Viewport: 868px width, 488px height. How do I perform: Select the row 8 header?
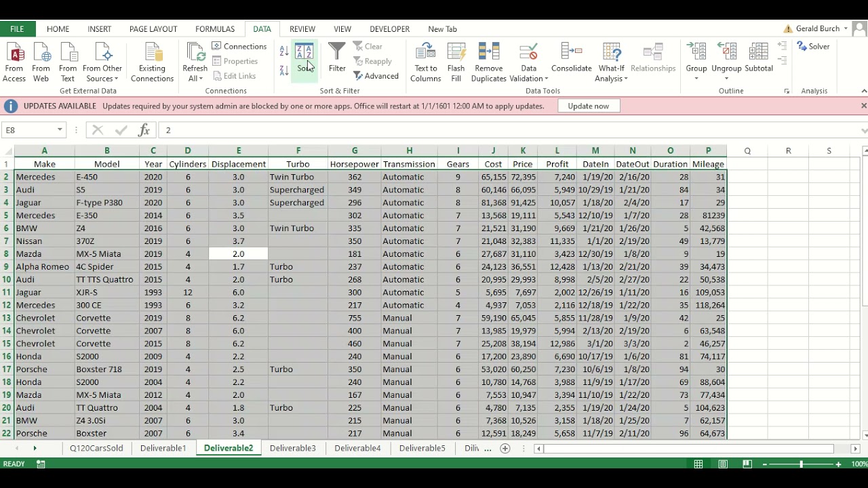pos(7,253)
